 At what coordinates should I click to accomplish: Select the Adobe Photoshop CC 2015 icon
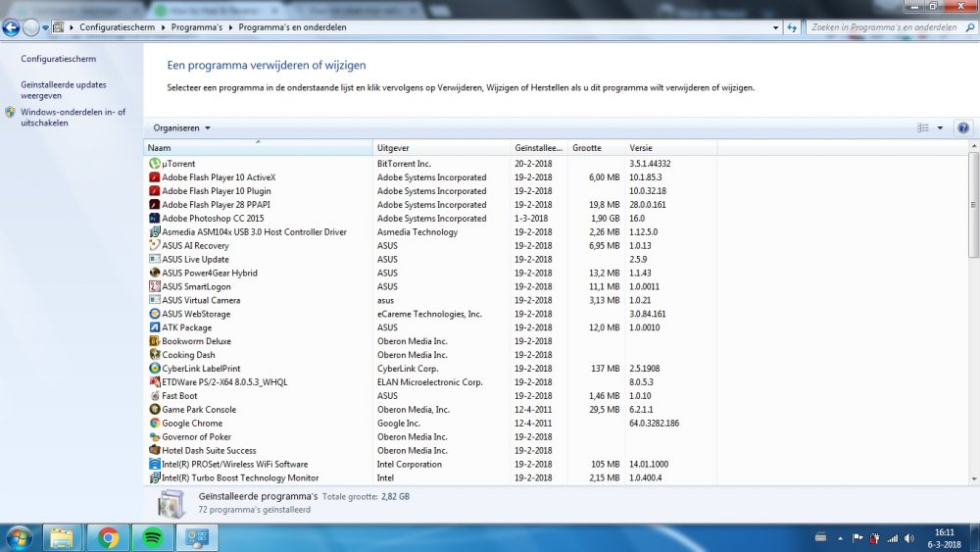(x=154, y=219)
